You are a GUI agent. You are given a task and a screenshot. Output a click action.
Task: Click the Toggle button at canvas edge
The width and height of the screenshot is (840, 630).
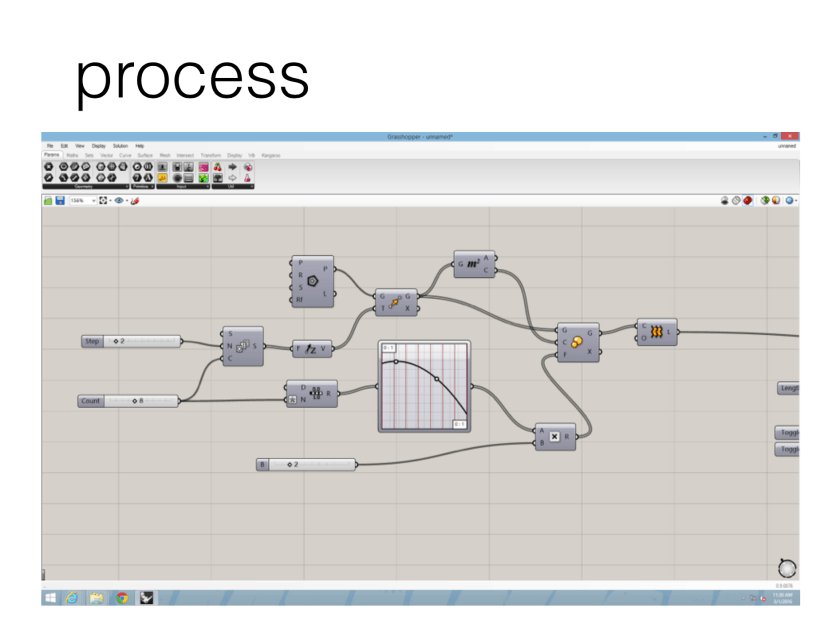click(x=789, y=433)
